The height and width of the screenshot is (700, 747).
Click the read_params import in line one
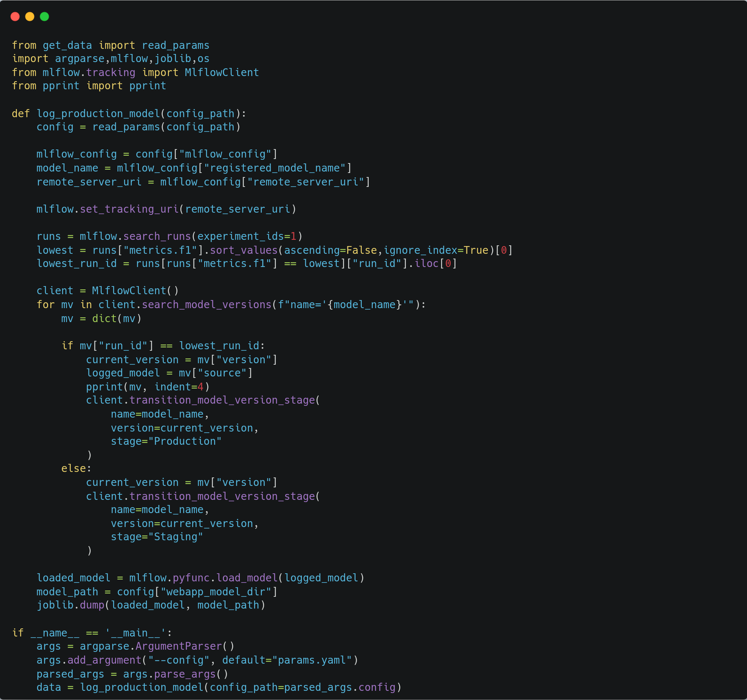tap(176, 45)
